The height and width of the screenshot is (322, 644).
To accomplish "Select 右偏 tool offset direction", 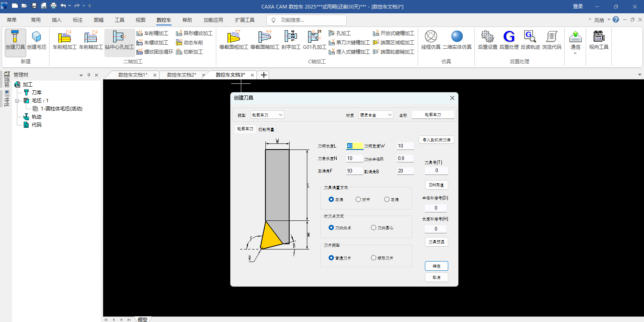I will [x=391, y=199].
